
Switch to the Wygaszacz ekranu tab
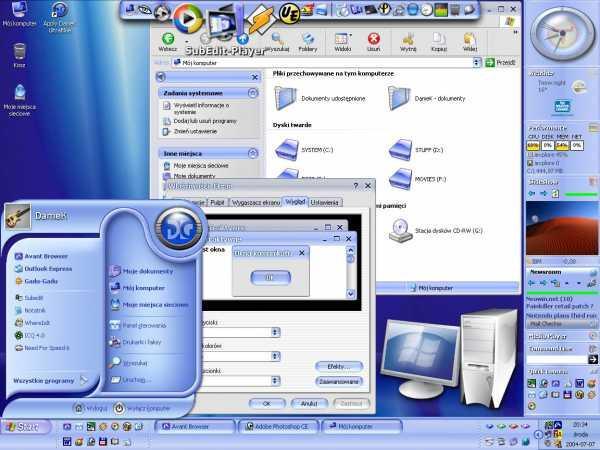click(x=256, y=202)
